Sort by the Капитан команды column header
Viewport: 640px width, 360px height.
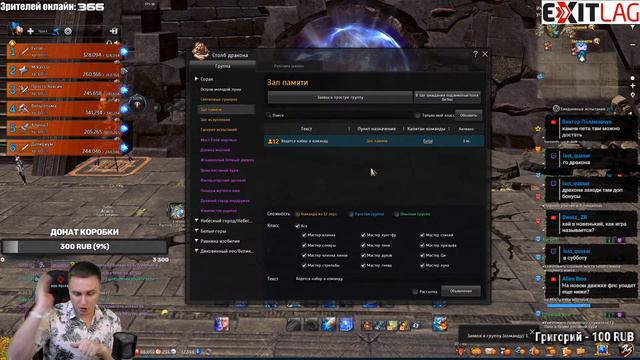(x=426, y=129)
